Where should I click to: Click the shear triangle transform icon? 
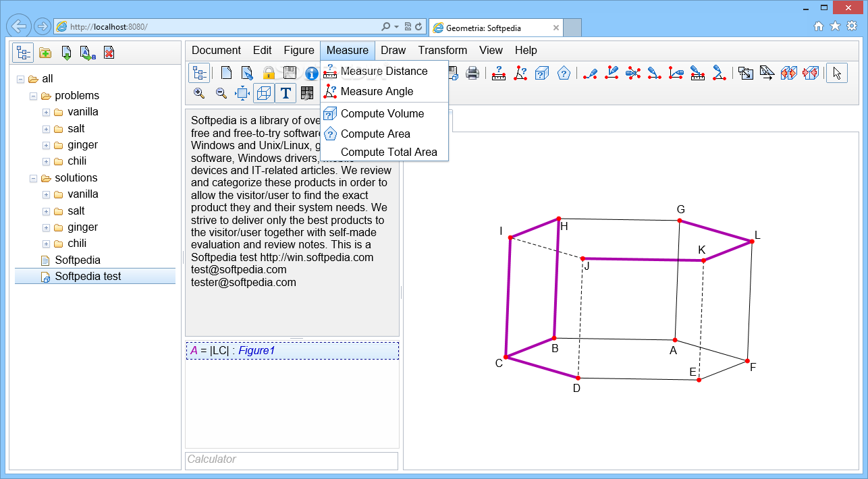pos(767,73)
